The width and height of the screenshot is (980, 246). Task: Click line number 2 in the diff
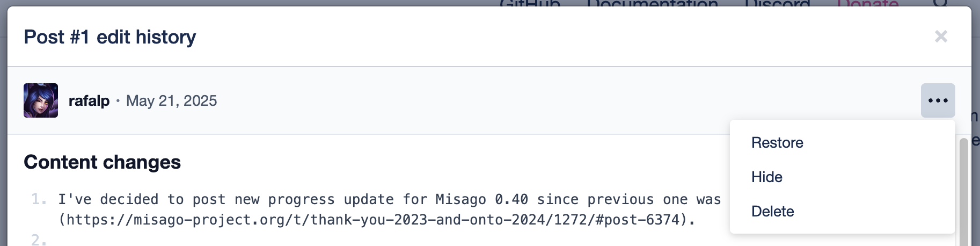(x=39, y=240)
